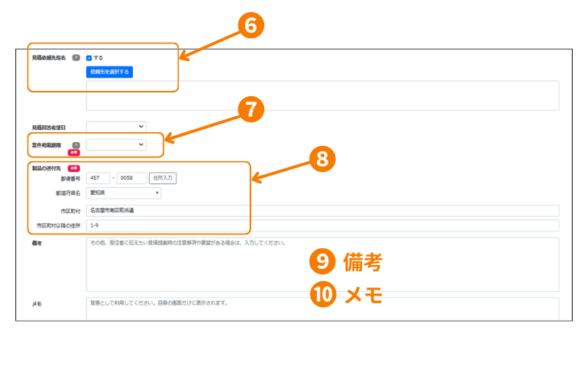Click help icon beside 見積依頼先指名

click(76, 57)
